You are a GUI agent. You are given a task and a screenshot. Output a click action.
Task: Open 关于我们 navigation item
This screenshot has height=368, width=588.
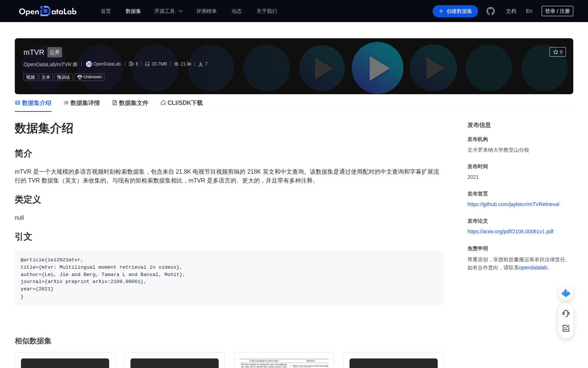[267, 11]
